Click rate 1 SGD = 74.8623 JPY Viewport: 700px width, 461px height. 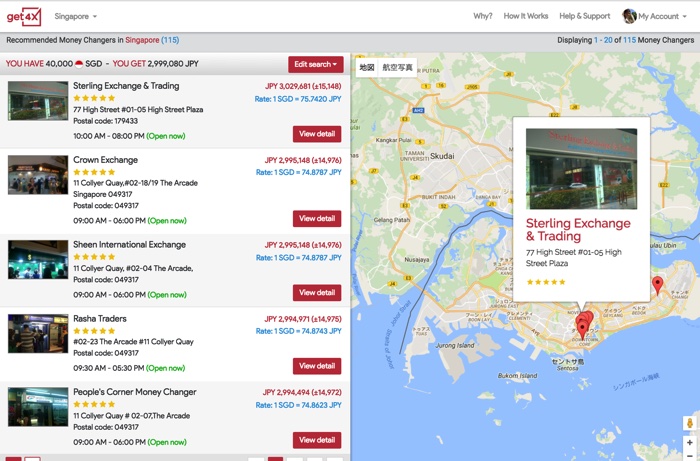pos(299,405)
